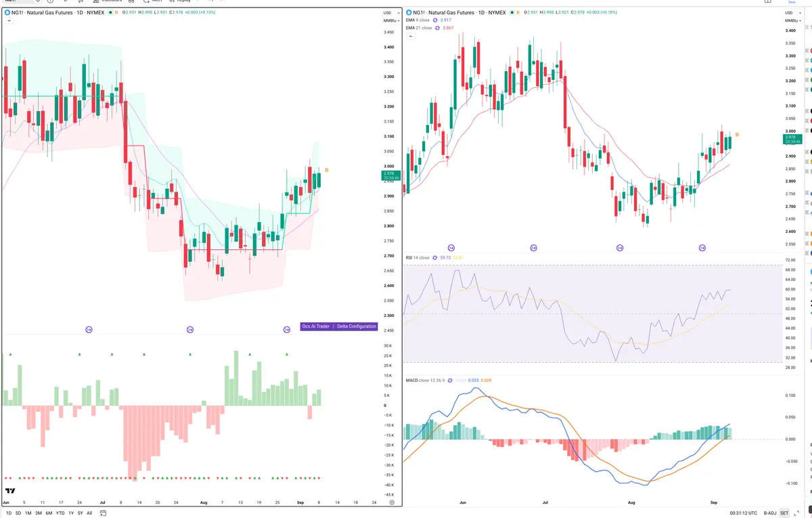This screenshot has width=812, height=518.
Task: Switch to the 6M time range
Action: coord(49,513)
